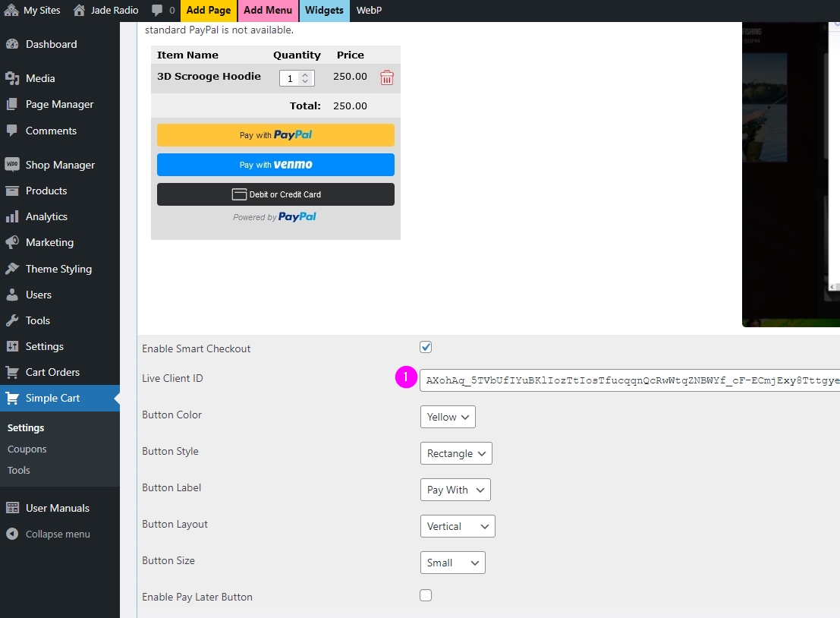Image resolution: width=840 pixels, height=618 pixels.
Task: Click the Jade Radio home icon
Action: (x=79, y=10)
